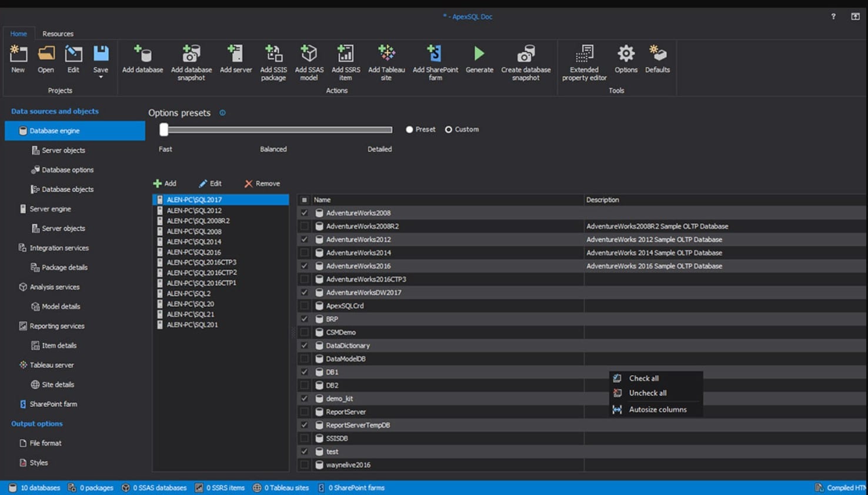Check the CSMDemo checkbox
The height and width of the screenshot is (495, 868).
[x=304, y=332]
